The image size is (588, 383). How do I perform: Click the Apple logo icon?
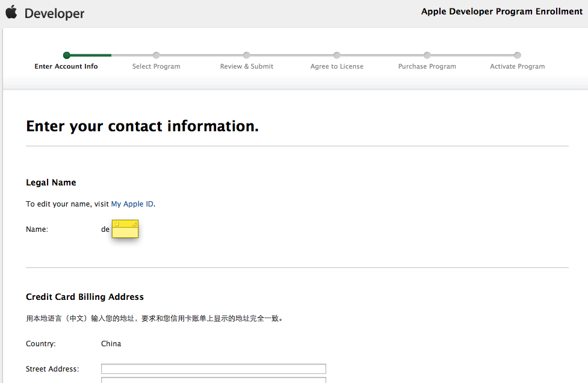click(x=11, y=12)
